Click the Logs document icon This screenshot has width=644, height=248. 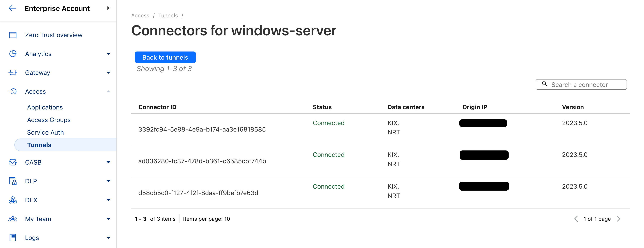[13, 238]
